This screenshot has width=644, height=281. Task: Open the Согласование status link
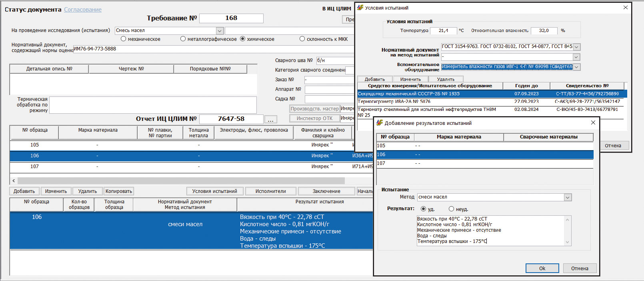(83, 10)
